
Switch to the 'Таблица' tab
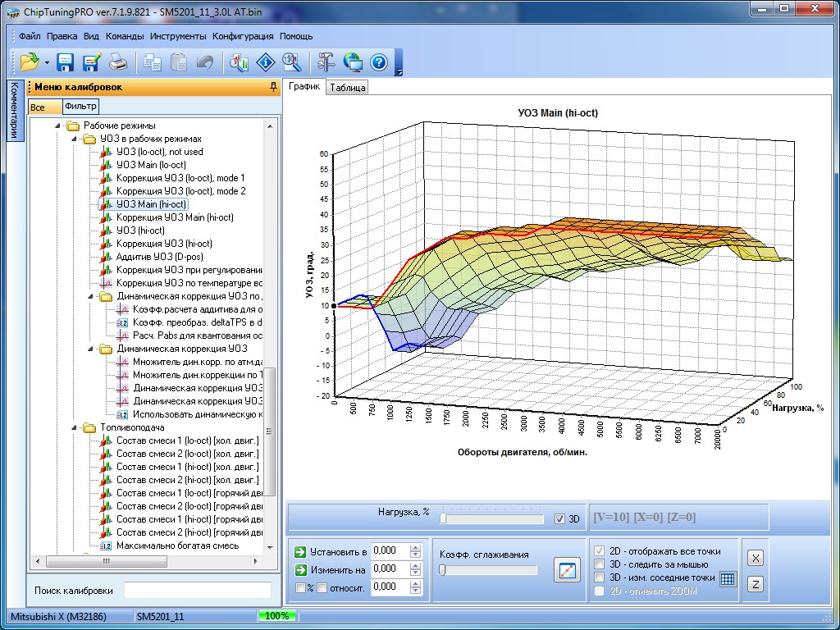(348, 88)
